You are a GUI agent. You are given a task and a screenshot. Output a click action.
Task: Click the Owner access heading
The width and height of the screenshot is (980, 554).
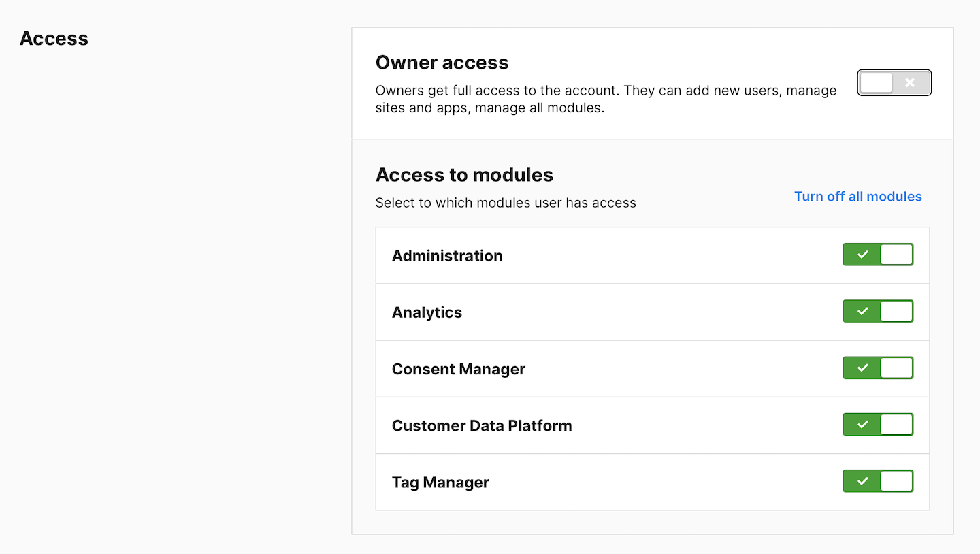click(442, 63)
